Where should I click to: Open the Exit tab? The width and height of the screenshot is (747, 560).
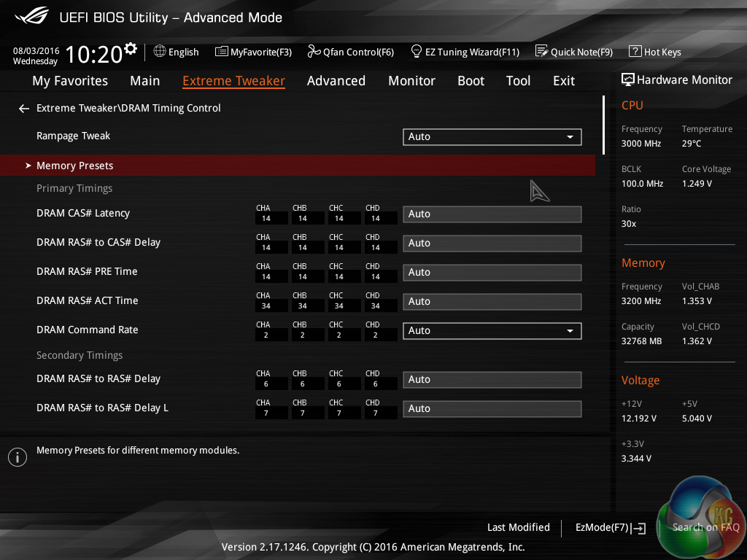(x=564, y=81)
